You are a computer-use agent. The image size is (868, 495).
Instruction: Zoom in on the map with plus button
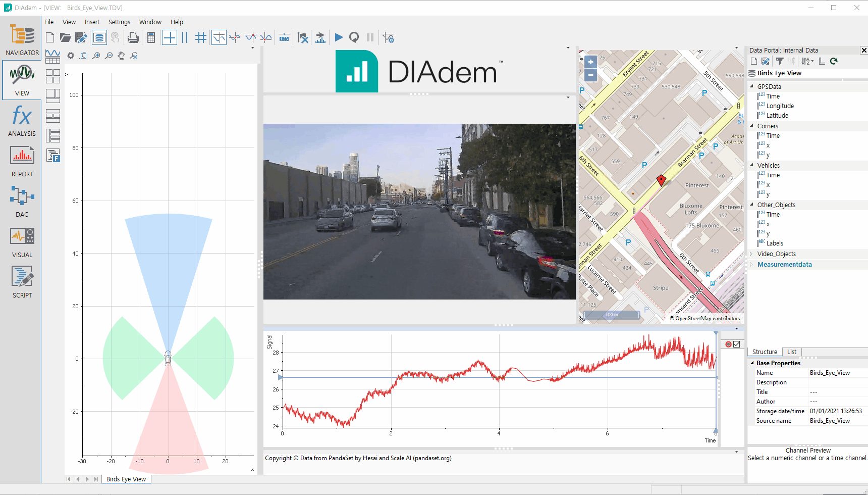(x=590, y=62)
